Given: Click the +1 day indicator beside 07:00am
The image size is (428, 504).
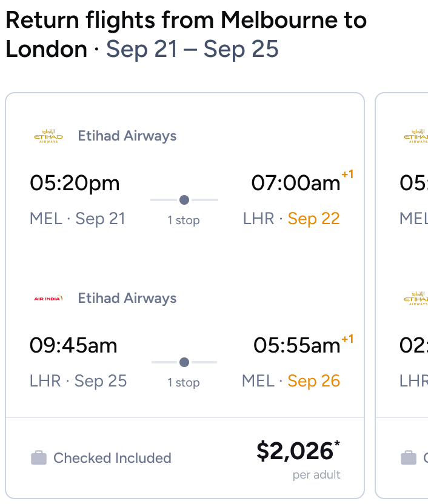Looking at the screenshot, I should 347,175.
